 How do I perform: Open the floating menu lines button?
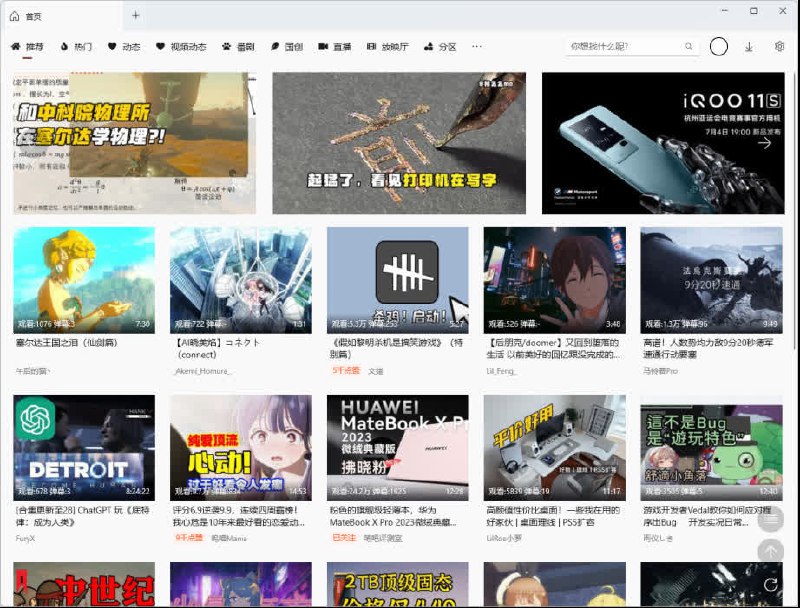click(x=770, y=518)
